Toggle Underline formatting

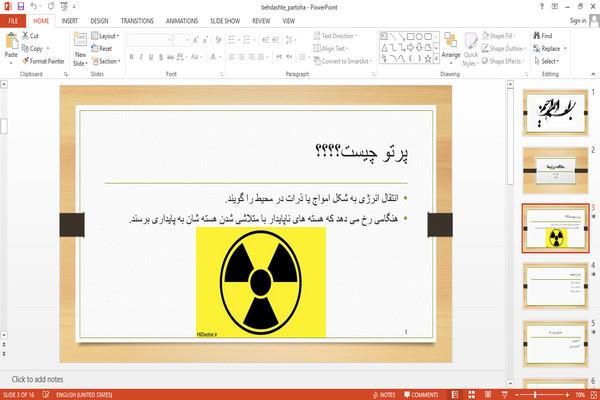coord(151,57)
